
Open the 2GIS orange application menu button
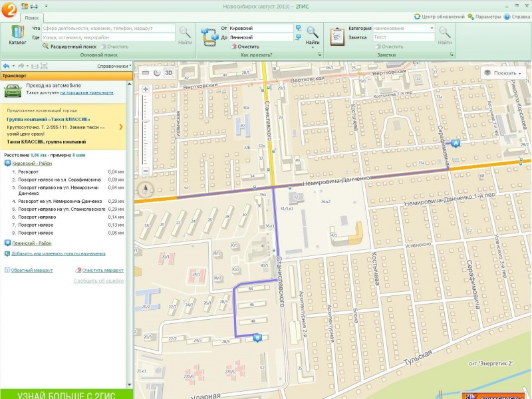[9, 9]
